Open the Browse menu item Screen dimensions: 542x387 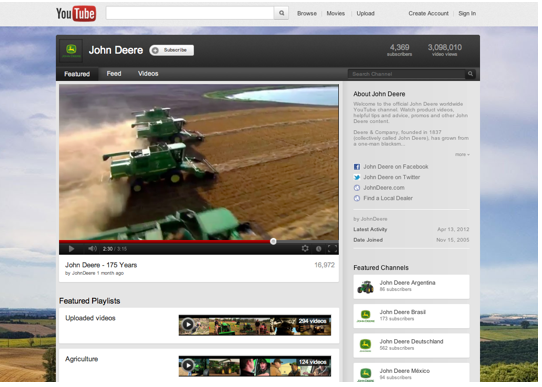307,13
